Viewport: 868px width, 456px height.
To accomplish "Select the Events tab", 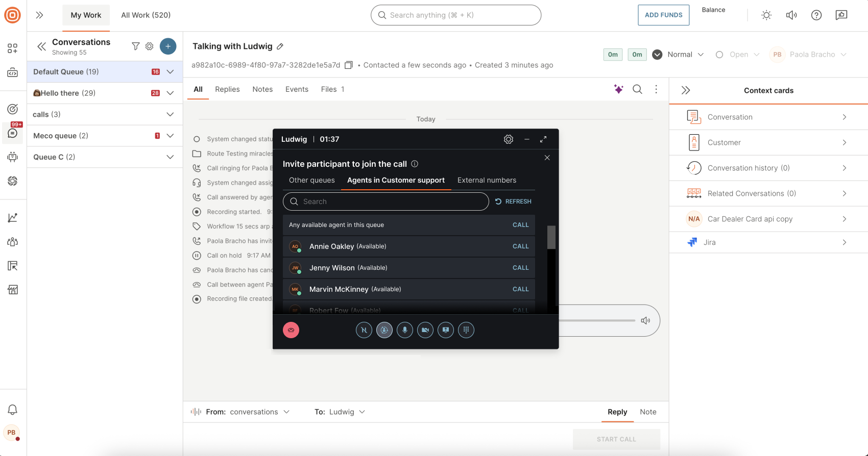I will pos(297,89).
